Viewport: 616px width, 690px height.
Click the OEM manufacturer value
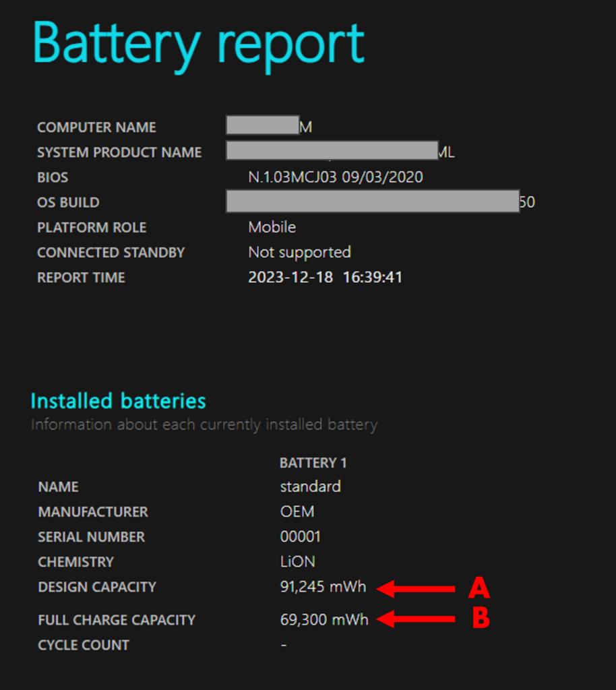tap(297, 512)
